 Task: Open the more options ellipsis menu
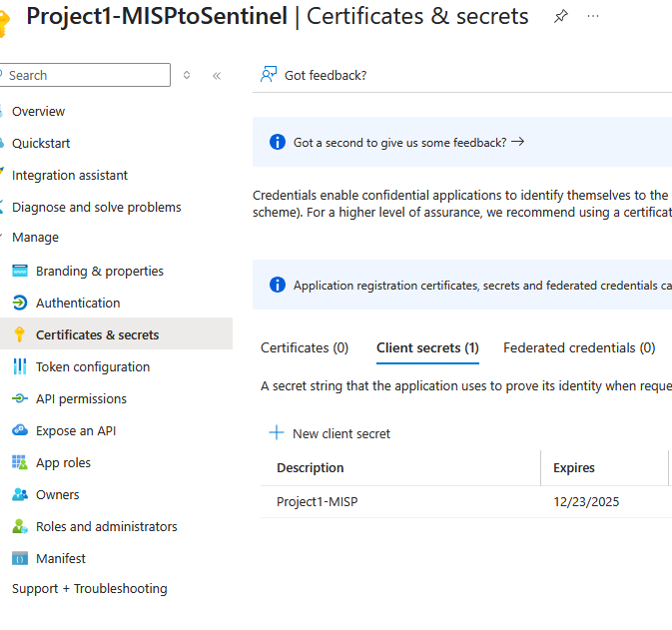593,16
